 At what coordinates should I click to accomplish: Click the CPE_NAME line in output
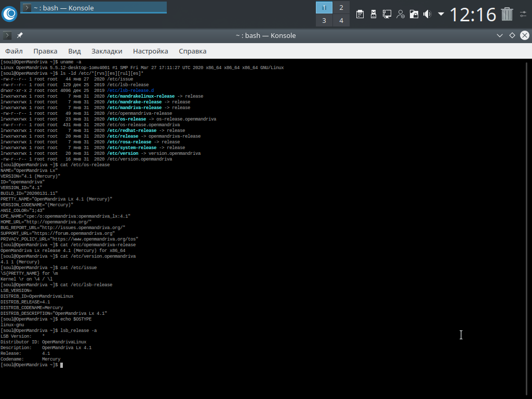(x=65, y=216)
